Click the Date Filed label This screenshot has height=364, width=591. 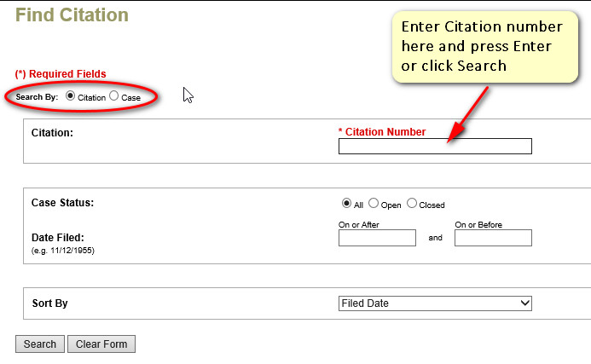click(58, 238)
